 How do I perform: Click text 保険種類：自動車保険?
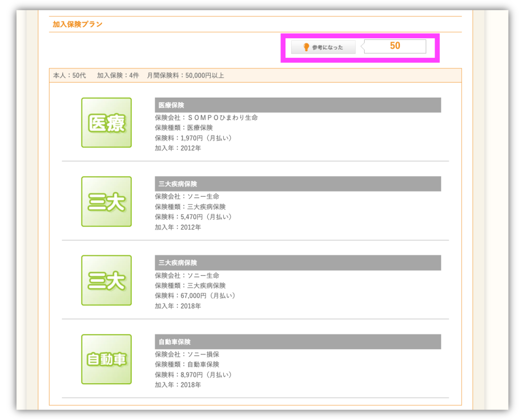(187, 364)
